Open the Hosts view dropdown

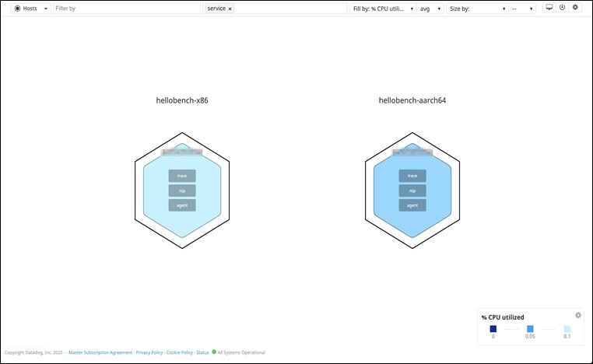30,9
